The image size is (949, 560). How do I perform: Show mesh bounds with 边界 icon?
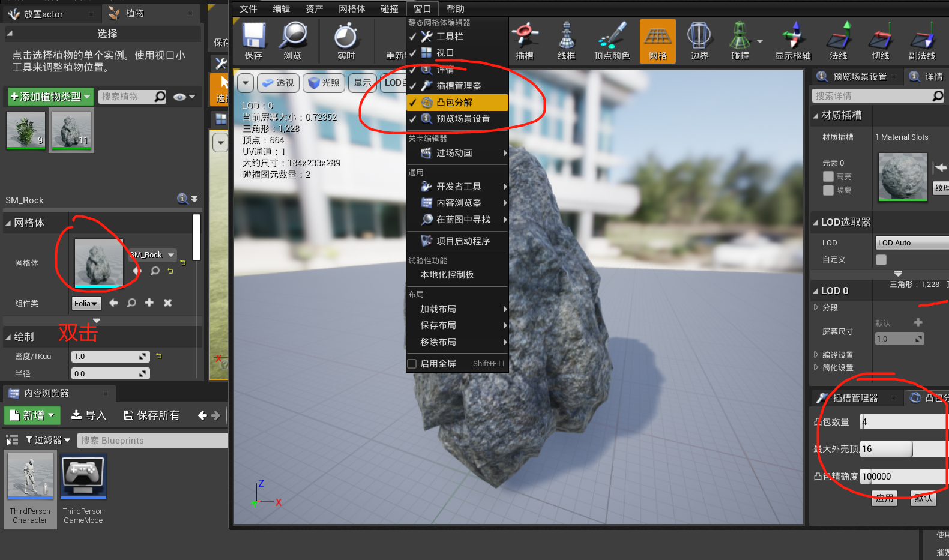pos(699,41)
